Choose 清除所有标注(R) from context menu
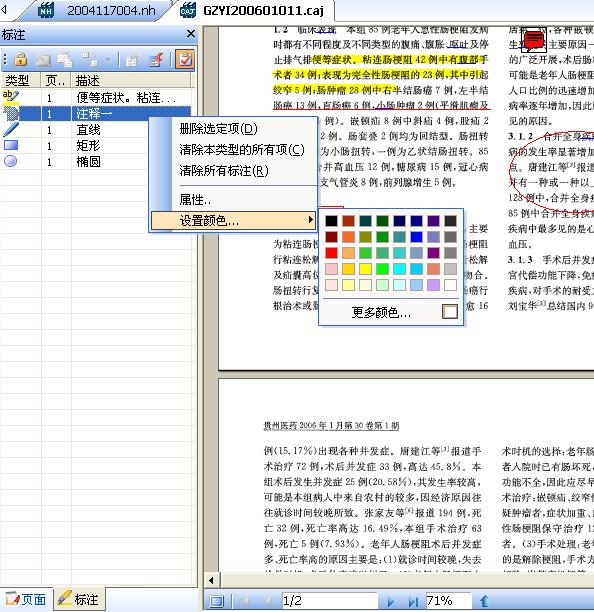Image resolution: width=594 pixels, height=612 pixels. [224, 171]
